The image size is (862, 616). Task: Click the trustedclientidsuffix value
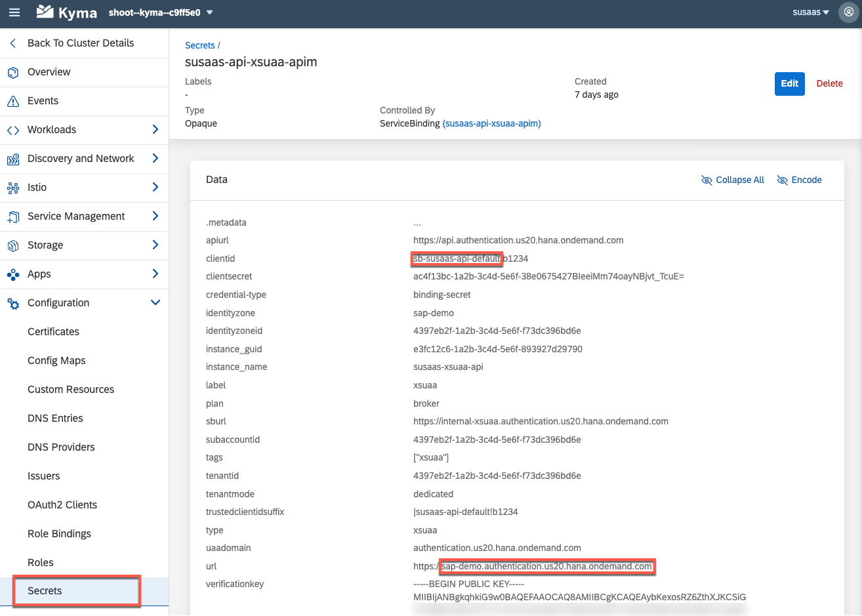click(466, 512)
